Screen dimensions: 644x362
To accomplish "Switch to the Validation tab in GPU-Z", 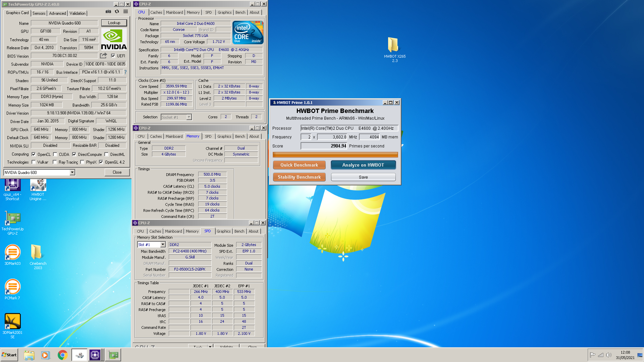I will point(77,13).
